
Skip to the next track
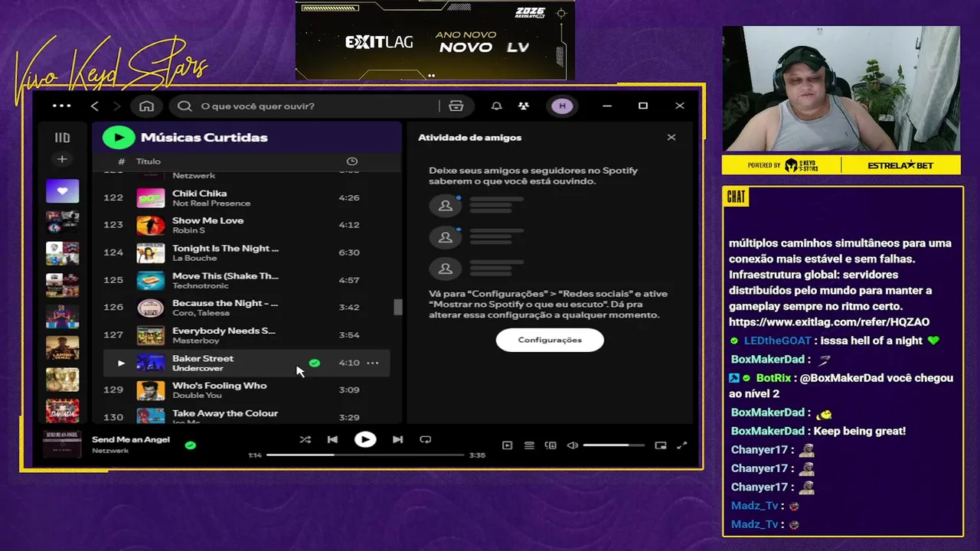397,439
